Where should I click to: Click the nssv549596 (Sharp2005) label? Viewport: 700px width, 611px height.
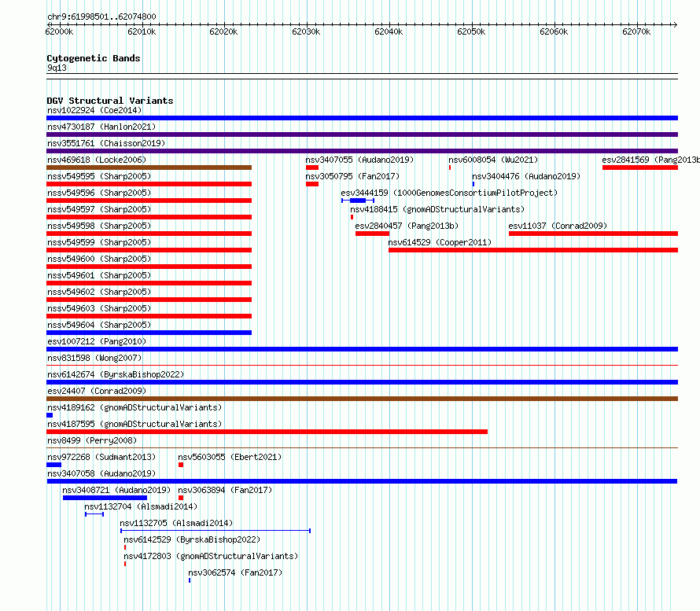(x=99, y=193)
